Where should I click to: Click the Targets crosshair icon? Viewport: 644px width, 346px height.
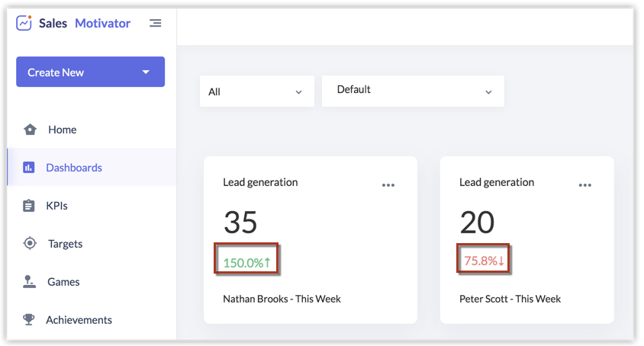point(30,244)
